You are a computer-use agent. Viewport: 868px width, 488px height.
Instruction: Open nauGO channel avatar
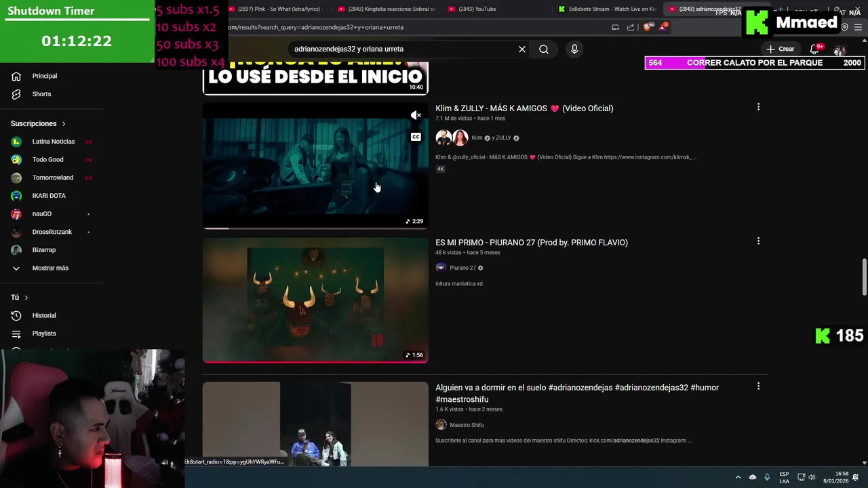[16, 213]
